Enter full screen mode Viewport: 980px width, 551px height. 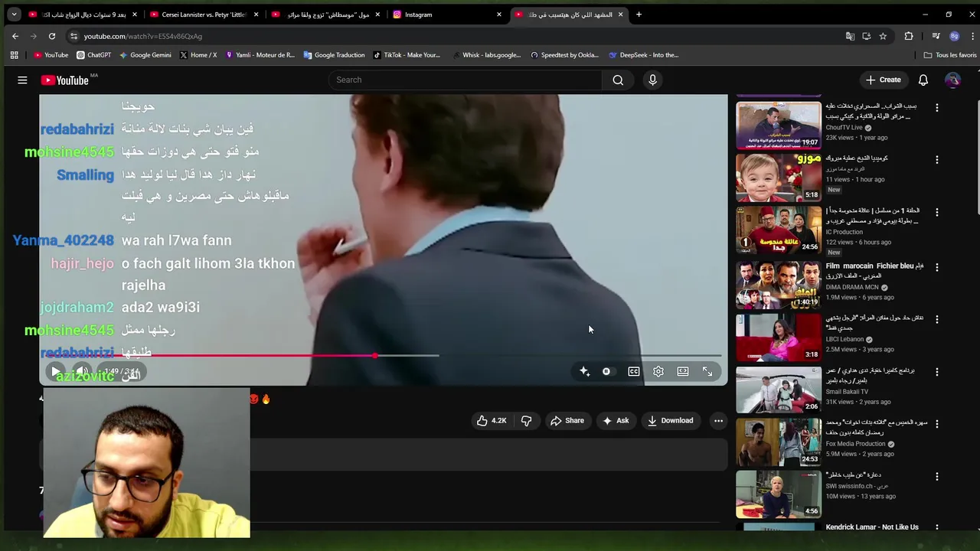[x=707, y=371]
